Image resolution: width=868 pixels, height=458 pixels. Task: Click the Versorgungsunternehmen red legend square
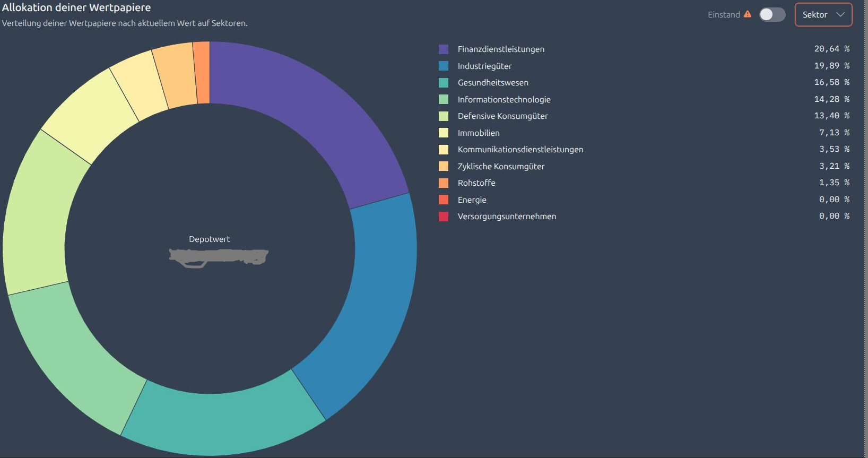point(444,217)
